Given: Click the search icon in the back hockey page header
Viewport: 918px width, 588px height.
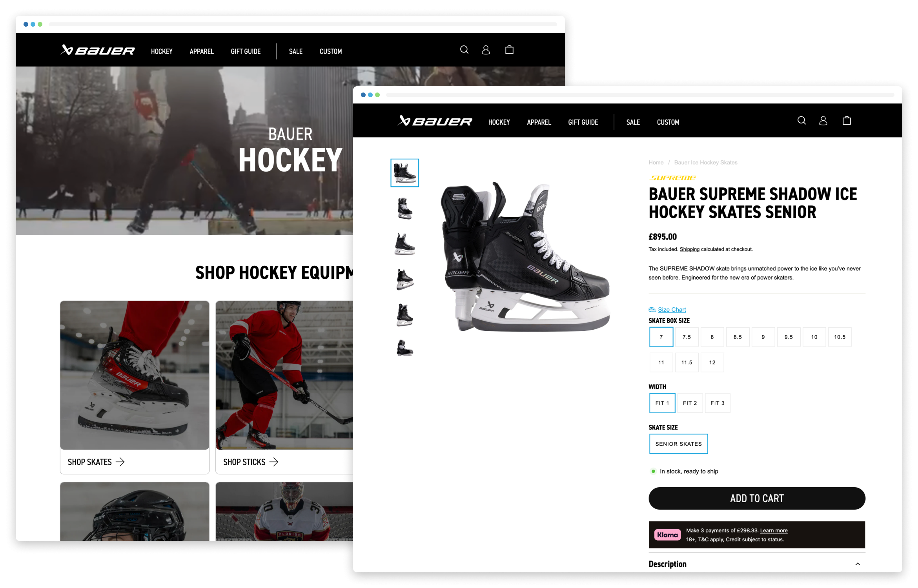Looking at the screenshot, I should [x=464, y=50].
